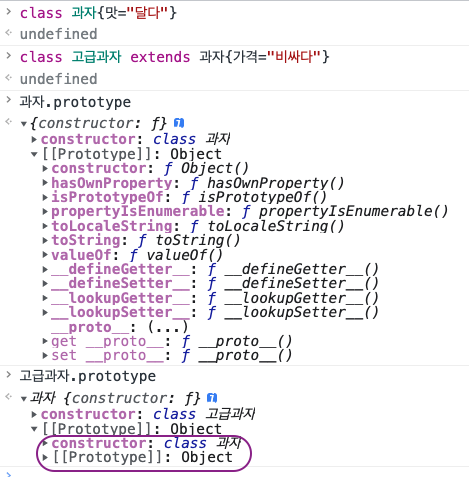Expand nested constructor: class 과자 row
Viewport: 469px width, 477px height.
click(45, 443)
